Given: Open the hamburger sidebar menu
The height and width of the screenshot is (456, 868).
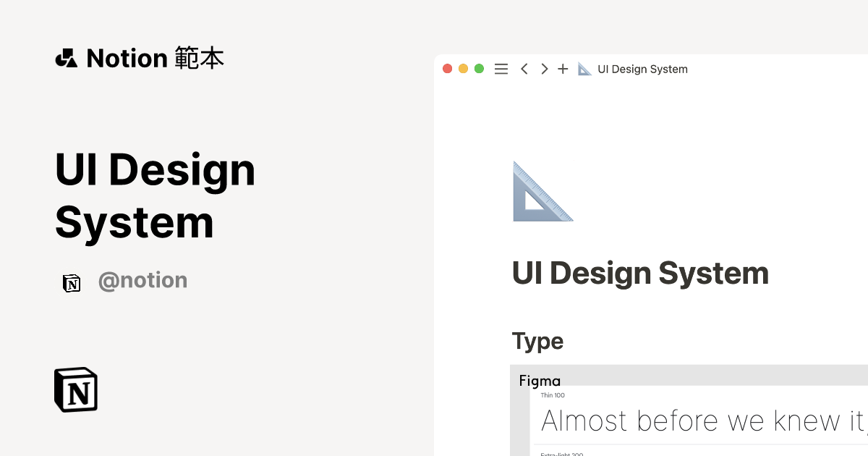Looking at the screenshot, I should point(501,68).
